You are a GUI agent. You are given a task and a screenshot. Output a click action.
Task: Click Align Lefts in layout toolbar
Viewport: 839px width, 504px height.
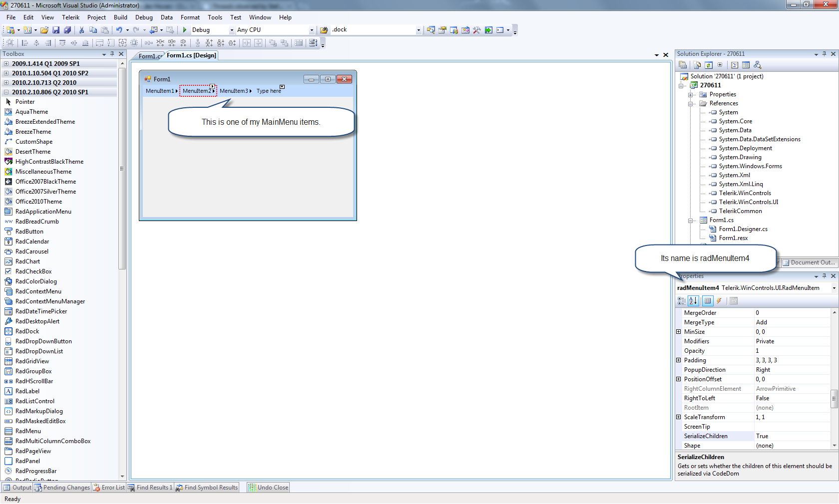point(24,43)
